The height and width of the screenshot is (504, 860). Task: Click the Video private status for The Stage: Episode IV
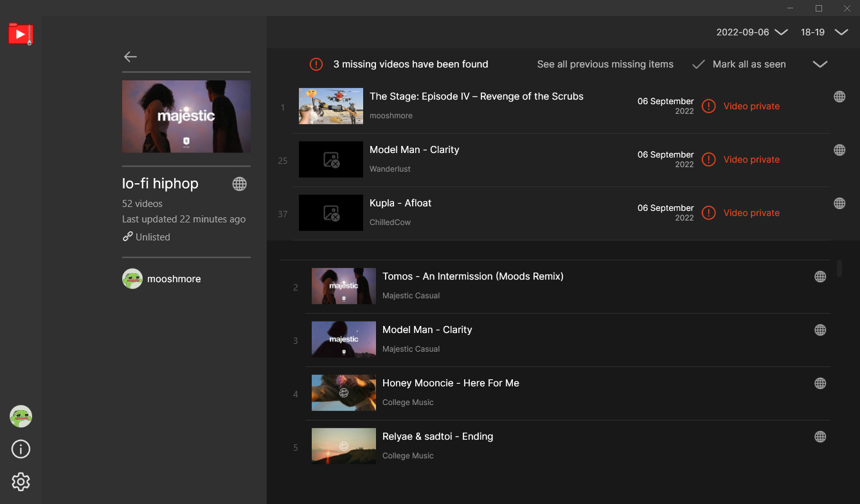tap(751, 106)
